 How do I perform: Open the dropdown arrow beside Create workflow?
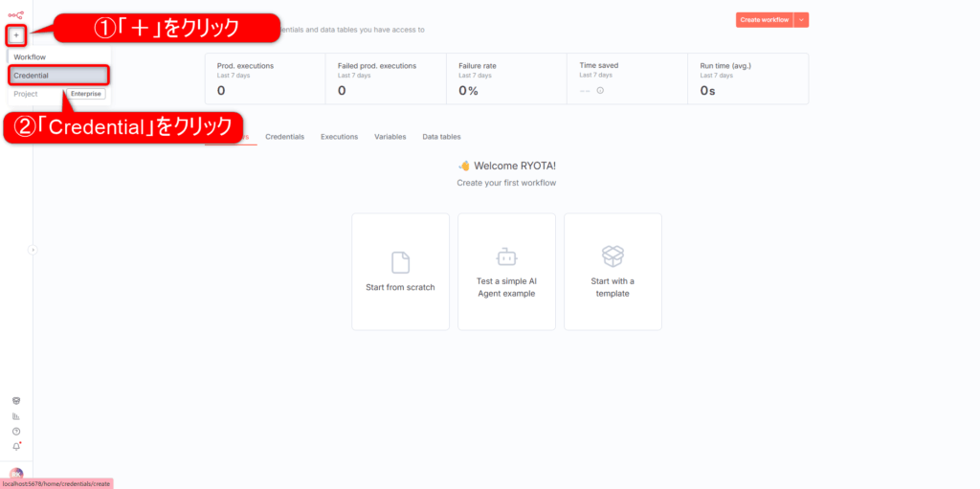tap(802, 20)
